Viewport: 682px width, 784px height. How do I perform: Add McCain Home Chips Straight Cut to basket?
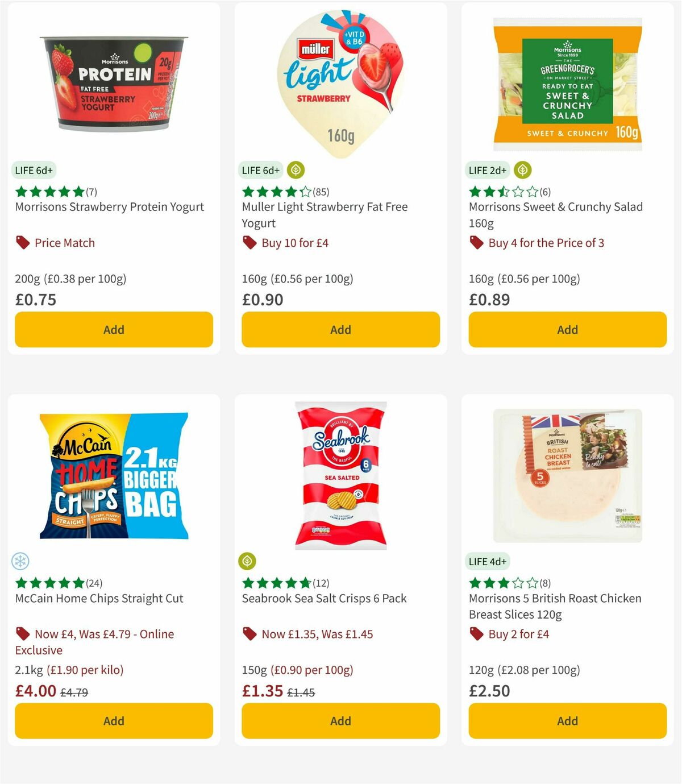(x=113, y=720)
